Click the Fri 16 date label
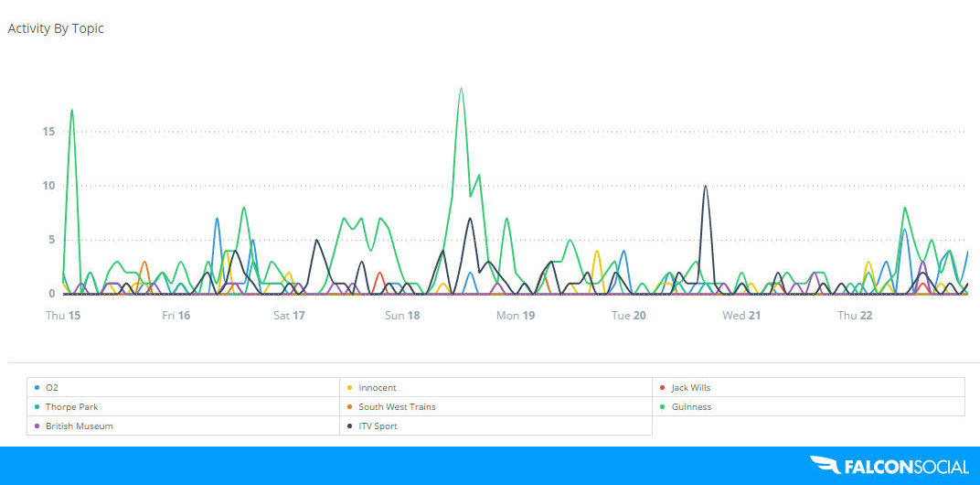Screen dimensions: 980x485 coord(176,316)
